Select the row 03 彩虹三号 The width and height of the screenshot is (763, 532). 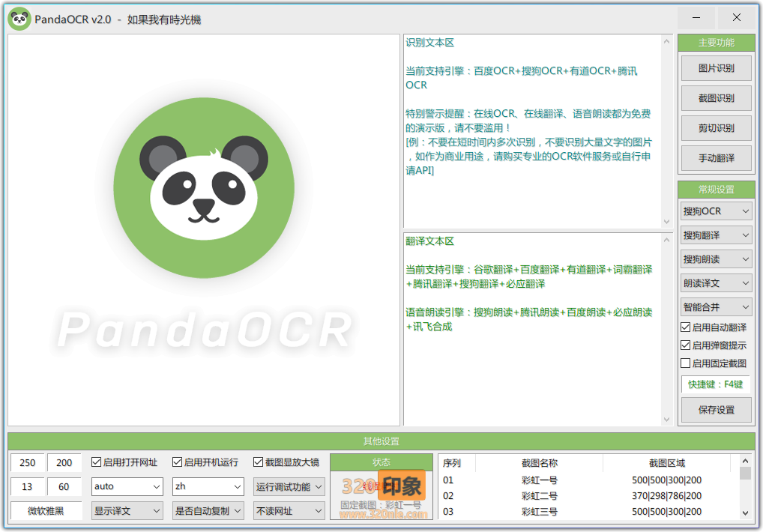(589, 512)
